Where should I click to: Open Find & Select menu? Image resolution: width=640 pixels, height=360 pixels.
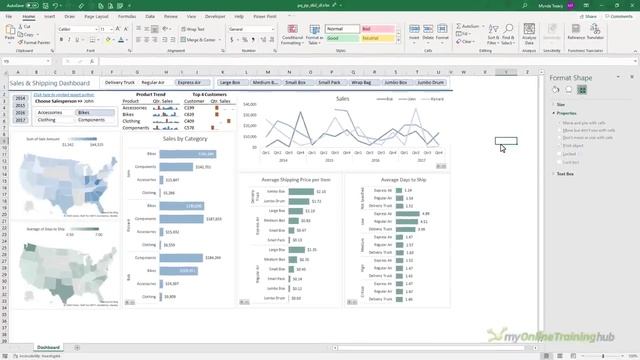pos(508,34)
